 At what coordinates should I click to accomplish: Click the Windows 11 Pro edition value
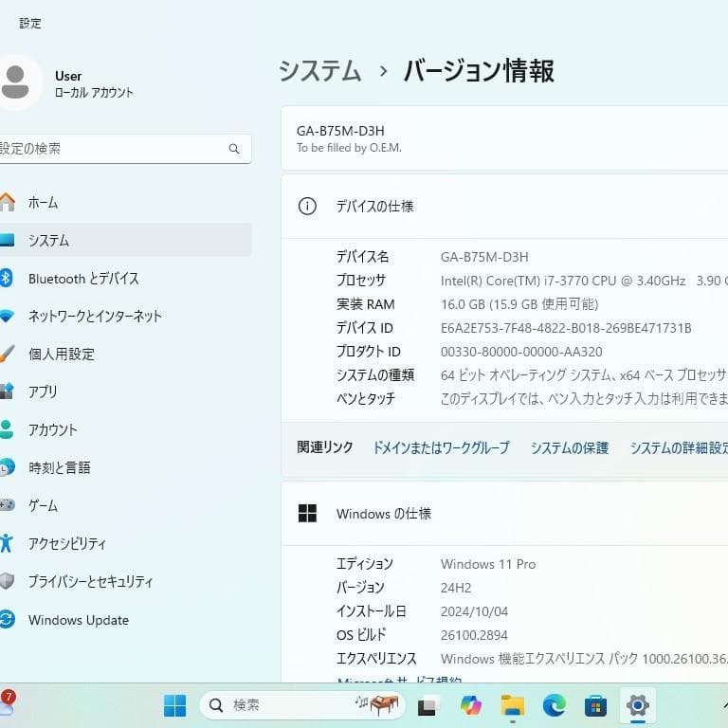click(x=488, y=564)
